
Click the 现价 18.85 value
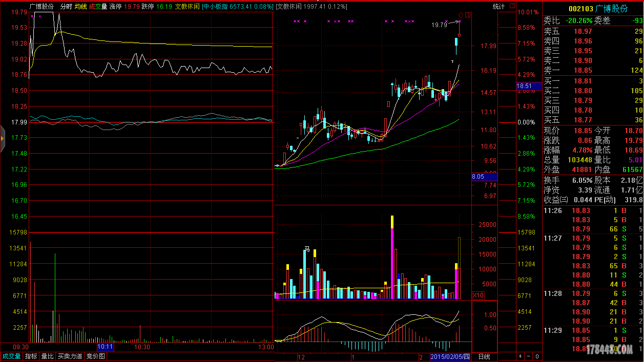point(583,131)
